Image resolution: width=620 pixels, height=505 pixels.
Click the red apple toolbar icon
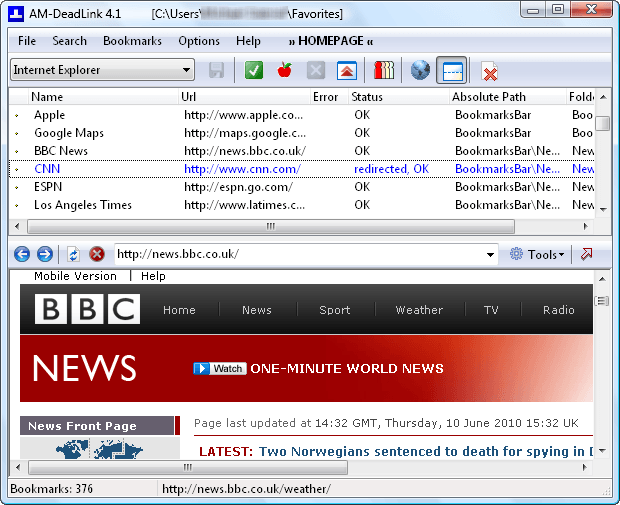(x=285, y=70)
